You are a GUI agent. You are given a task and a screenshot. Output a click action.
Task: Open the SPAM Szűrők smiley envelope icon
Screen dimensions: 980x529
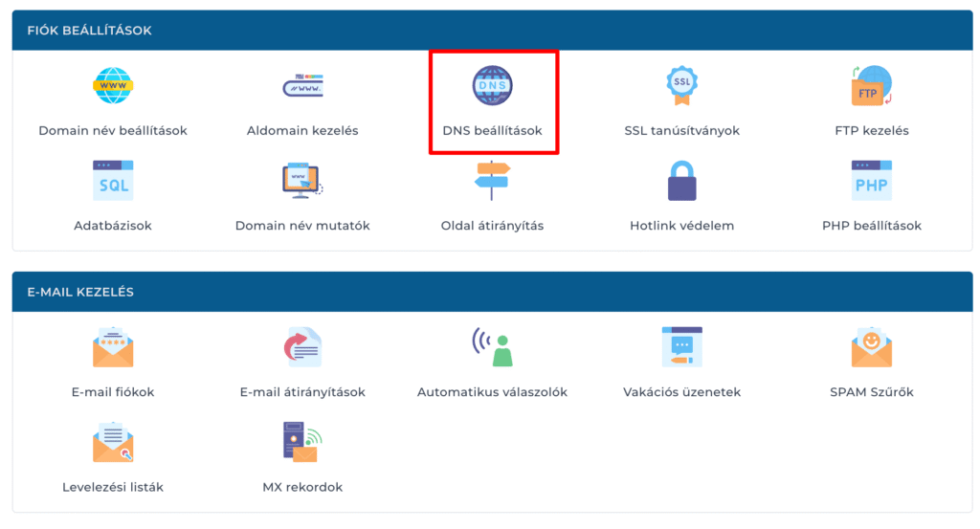click(871, 347)
